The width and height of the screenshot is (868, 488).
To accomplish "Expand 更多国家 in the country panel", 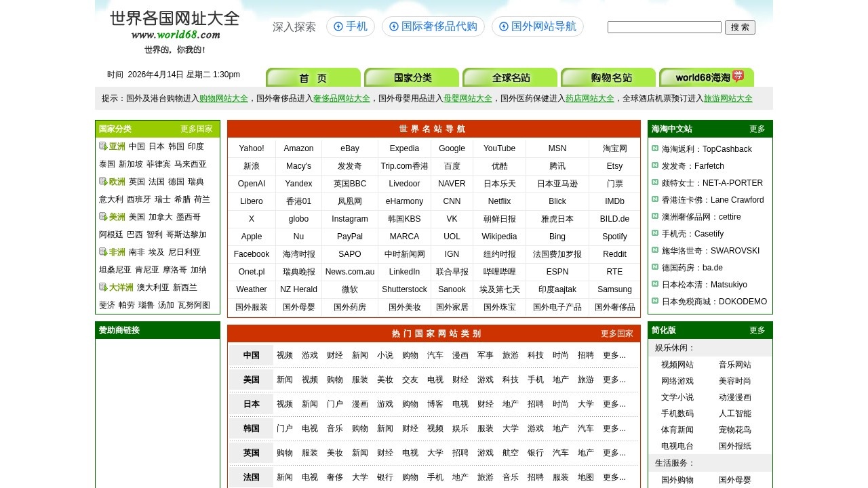I will [x=197, y=129].
